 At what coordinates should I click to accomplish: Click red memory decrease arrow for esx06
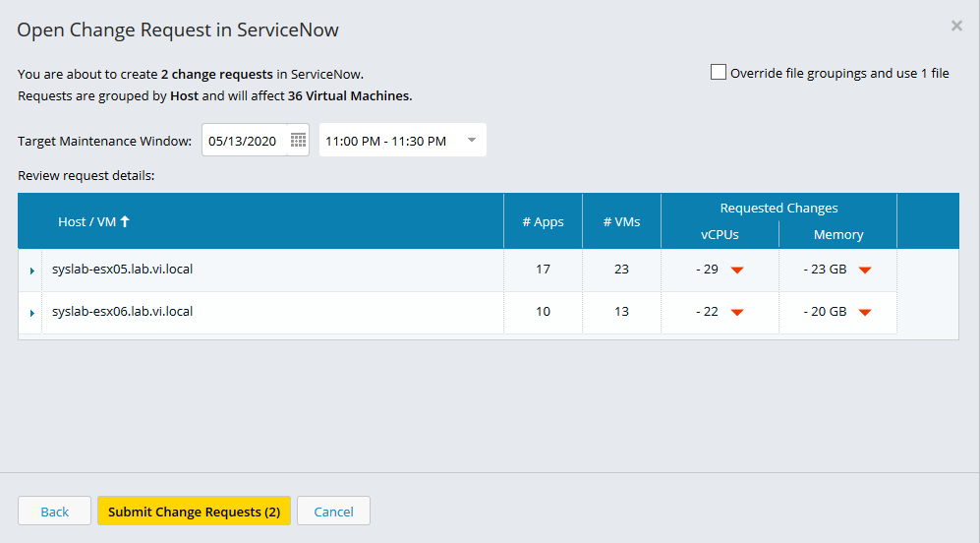click(865, 312)
